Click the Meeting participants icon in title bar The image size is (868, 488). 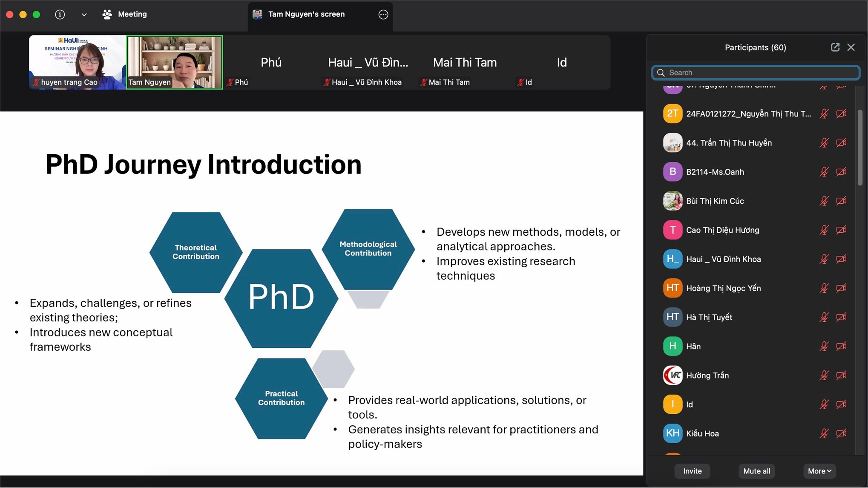(107, 14)
